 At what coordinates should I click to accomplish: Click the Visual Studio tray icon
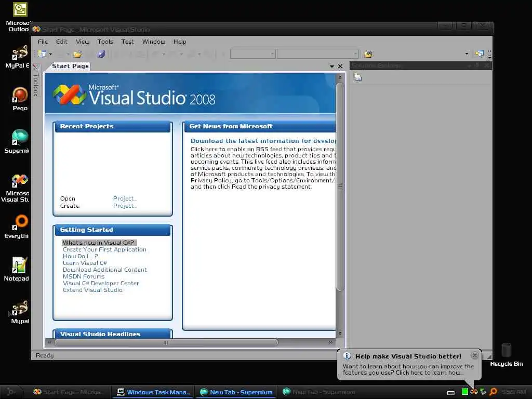click(474, 392)
